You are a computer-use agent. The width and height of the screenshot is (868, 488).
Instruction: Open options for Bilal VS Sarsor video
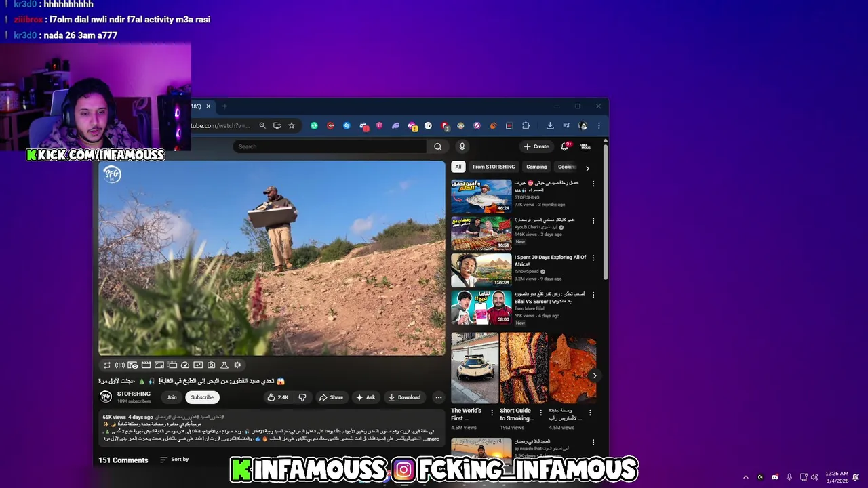coord(593,295)
